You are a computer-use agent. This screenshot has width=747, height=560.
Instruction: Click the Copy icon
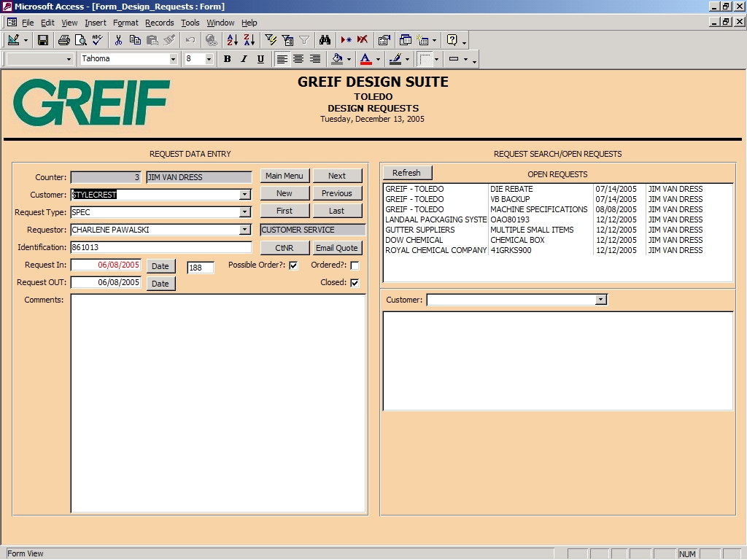(x=135, y=40)
